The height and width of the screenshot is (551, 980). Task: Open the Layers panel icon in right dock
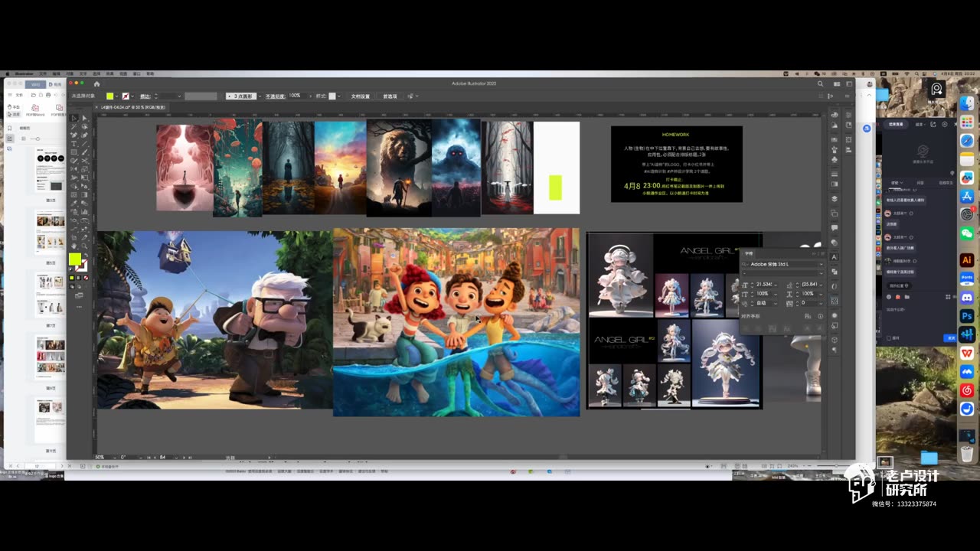835,198
